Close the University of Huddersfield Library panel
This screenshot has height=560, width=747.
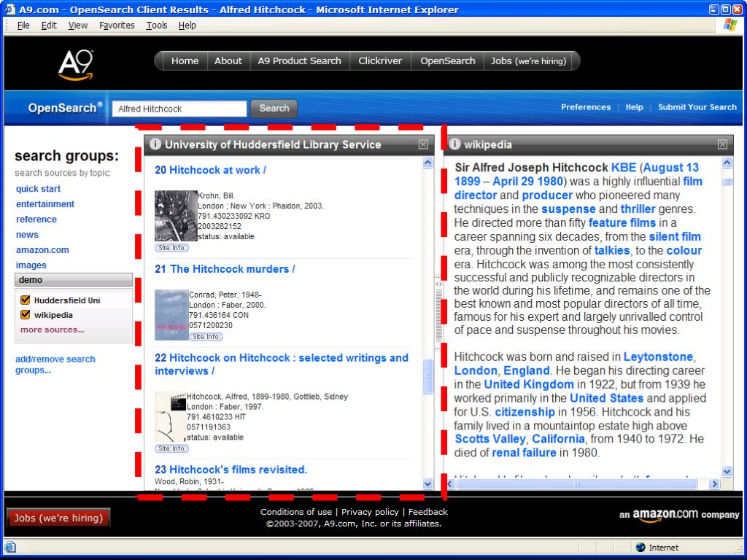(423, 144)
